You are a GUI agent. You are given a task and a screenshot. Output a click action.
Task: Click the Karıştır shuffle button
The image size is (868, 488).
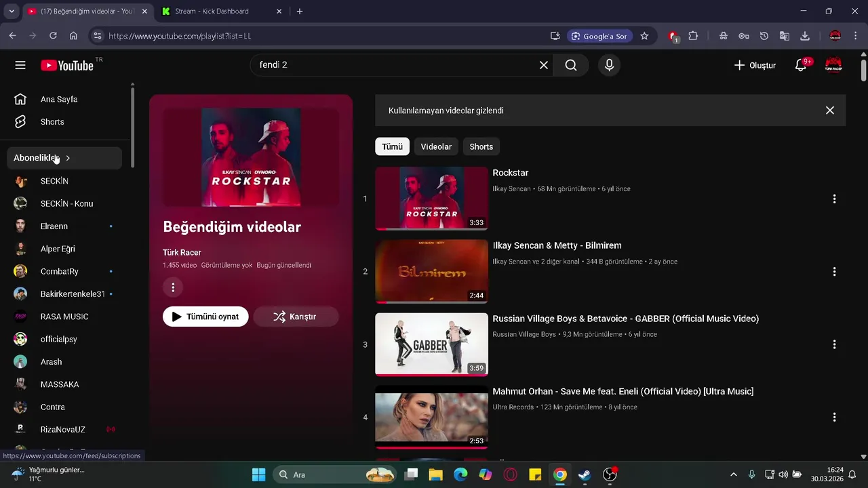click(296, 317)
